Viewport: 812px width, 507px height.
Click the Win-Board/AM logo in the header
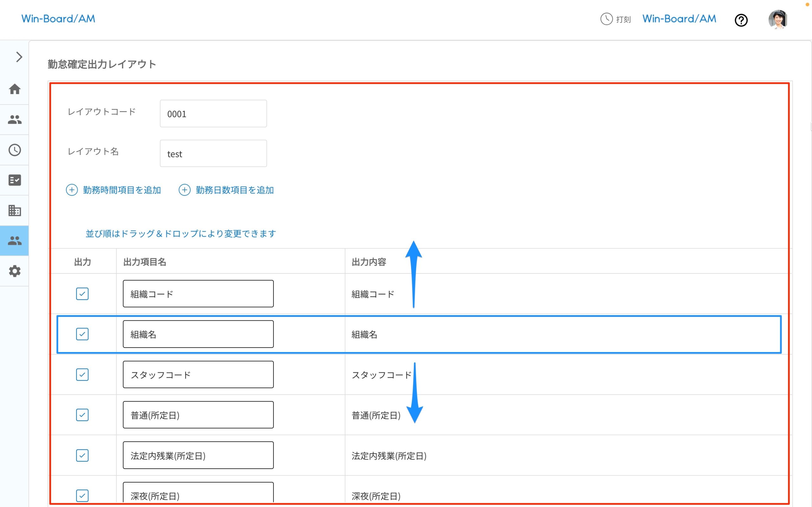[58, 19]
